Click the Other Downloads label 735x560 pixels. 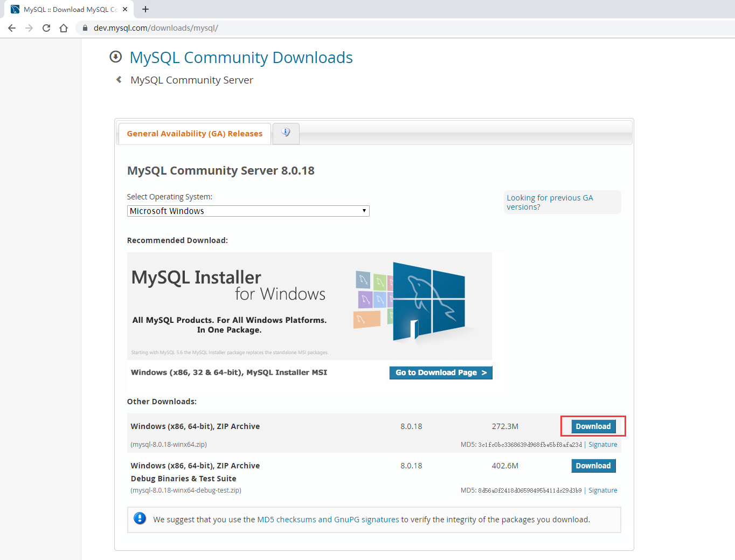point(162,402)
